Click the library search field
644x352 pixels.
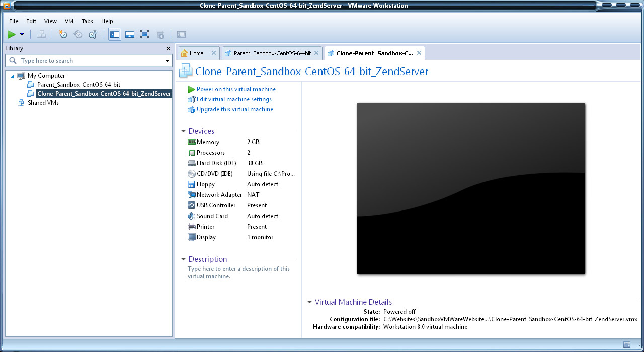pos(88,60)
